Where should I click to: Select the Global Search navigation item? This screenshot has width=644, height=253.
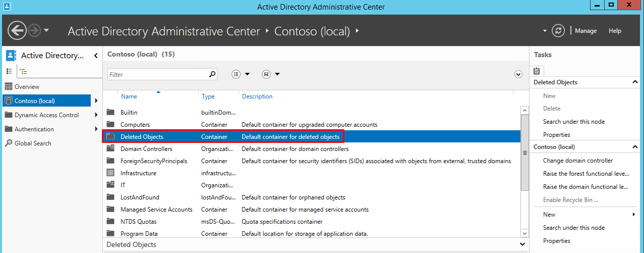tap(33, 143)
